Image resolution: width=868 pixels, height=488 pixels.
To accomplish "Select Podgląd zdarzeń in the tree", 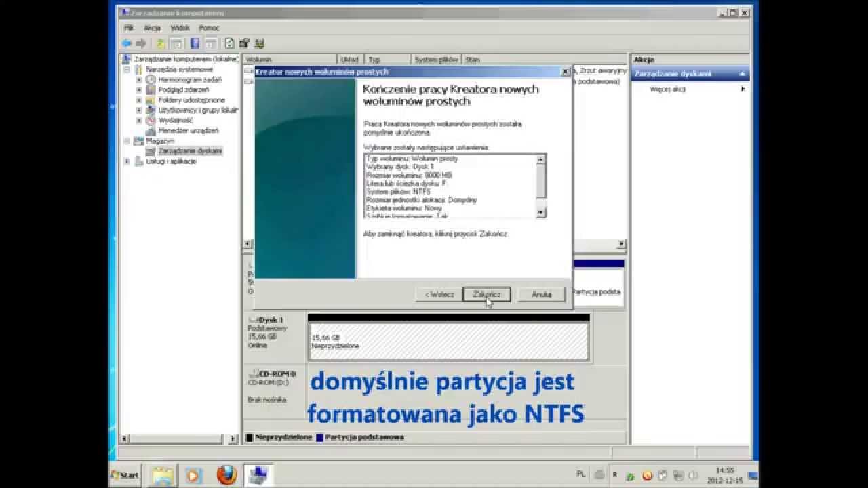I will coord(183,89).
